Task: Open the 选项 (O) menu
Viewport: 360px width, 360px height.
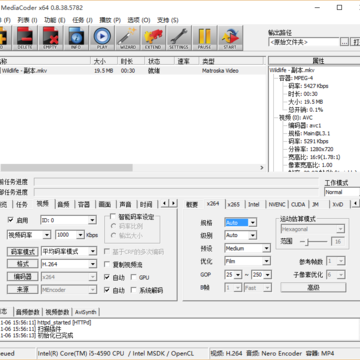Action: tap(139, 20)
